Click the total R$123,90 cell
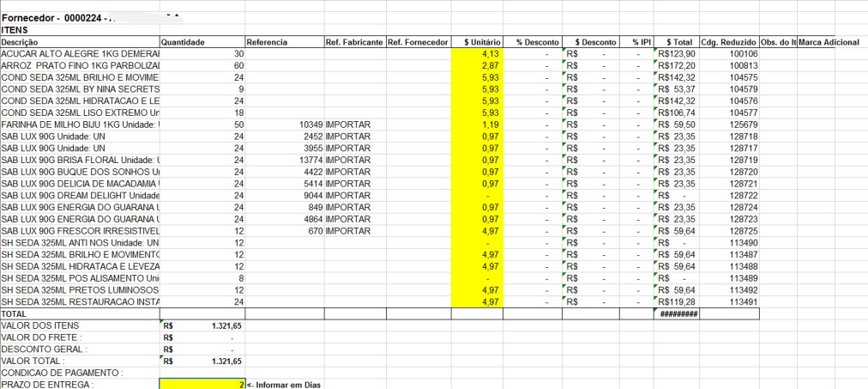Viewport: 868px width, 389px height. click(x=677, y=54)
